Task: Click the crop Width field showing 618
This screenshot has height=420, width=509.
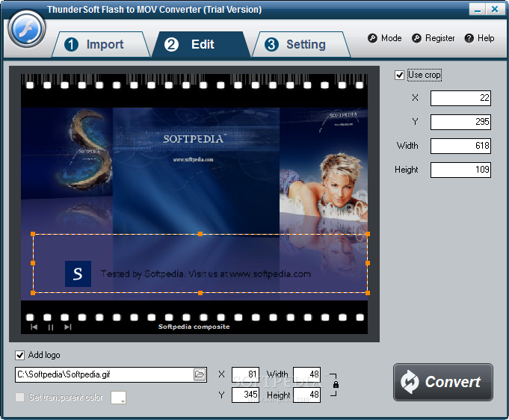Action: [460, 146]
